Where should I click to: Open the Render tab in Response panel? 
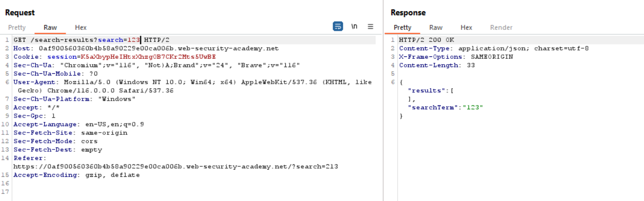501,27
